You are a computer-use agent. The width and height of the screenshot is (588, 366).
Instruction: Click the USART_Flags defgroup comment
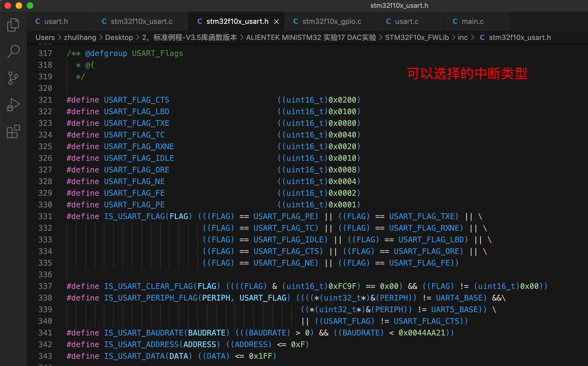point(157,53)
